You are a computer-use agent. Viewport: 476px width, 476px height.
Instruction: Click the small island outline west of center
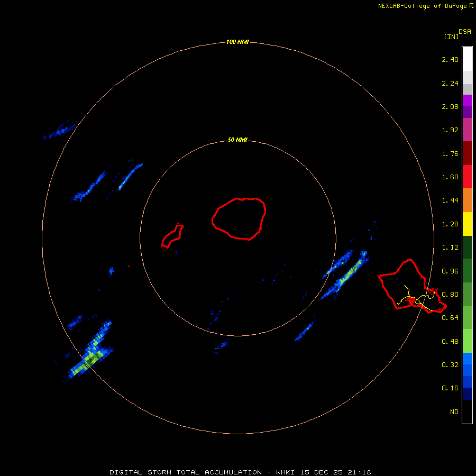(x=172, y=236)
